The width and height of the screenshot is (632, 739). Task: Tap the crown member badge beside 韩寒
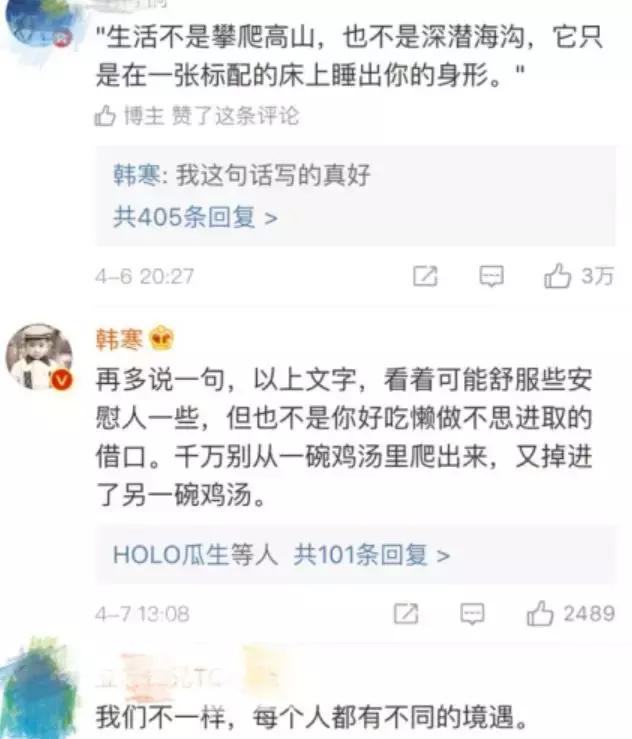pos(162,338)
